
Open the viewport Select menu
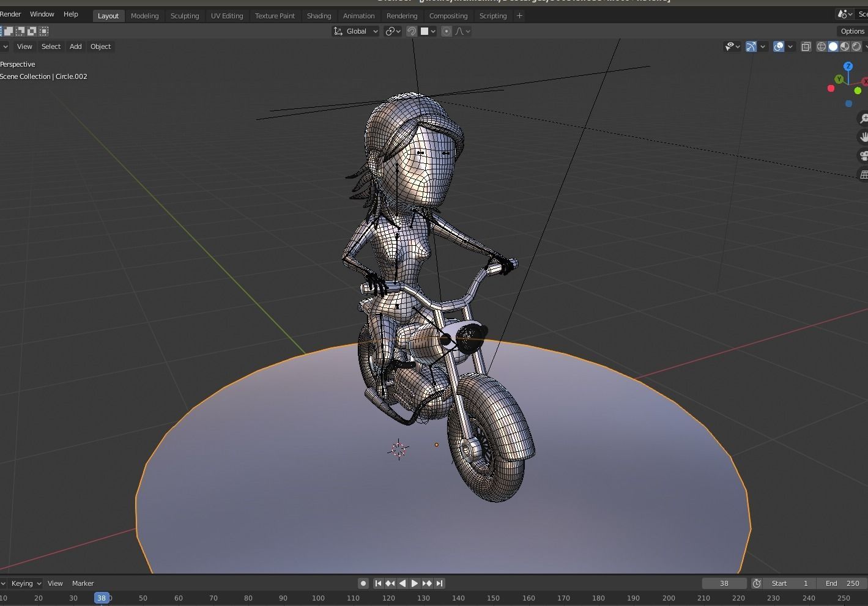click(51, 46)
